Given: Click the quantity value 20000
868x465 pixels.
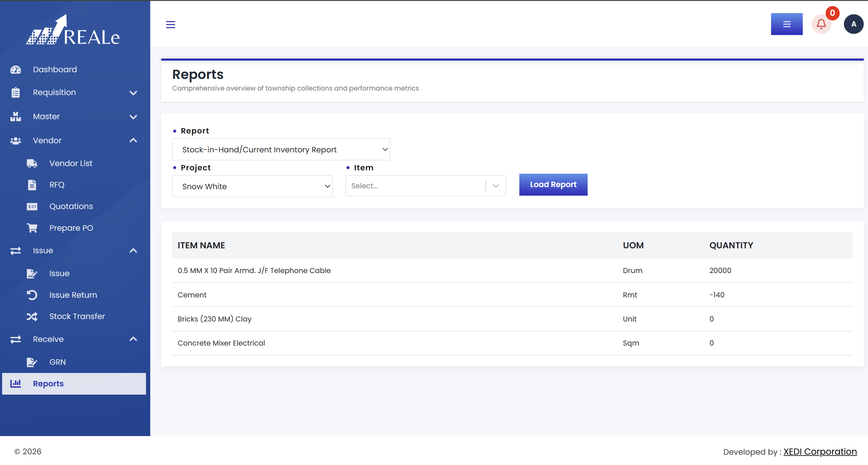Looking at the screenshot, I should 720,271.
